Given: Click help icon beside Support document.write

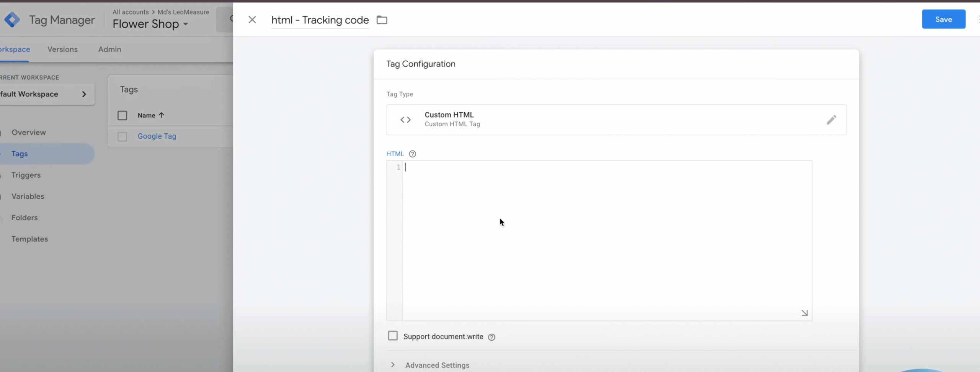Looking at the screenshot, I should [x=492, y=337].
